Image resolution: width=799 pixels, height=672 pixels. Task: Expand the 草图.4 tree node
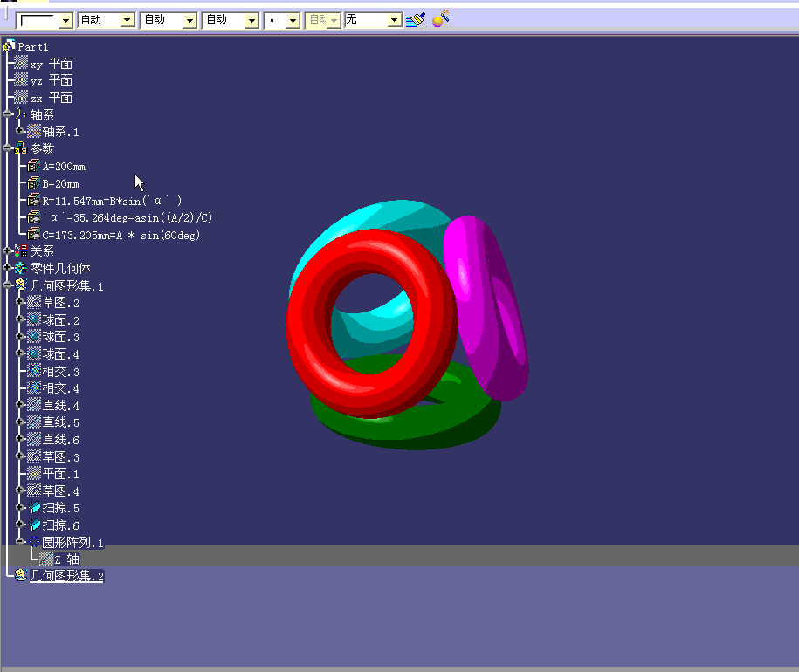click(x=20, y=490)
